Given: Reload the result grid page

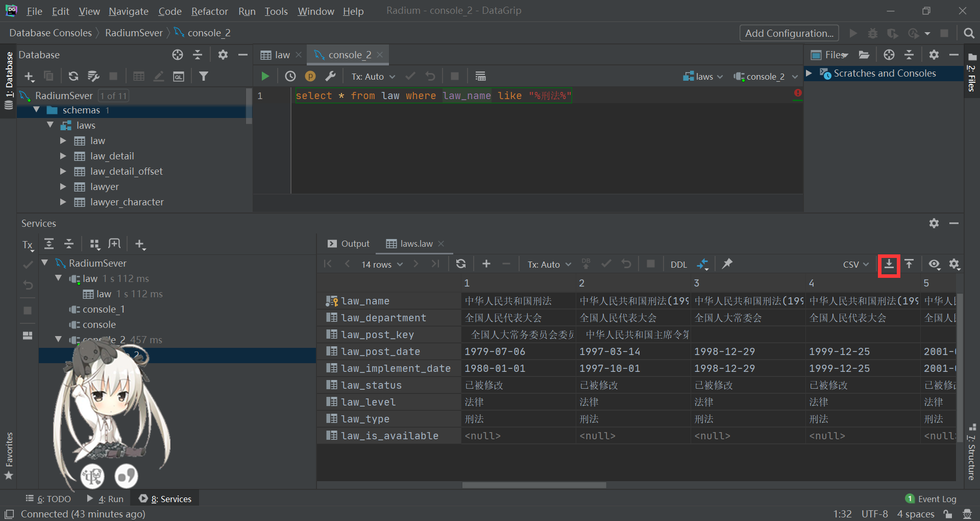Looking at the screenshot, I should [461, 264].
